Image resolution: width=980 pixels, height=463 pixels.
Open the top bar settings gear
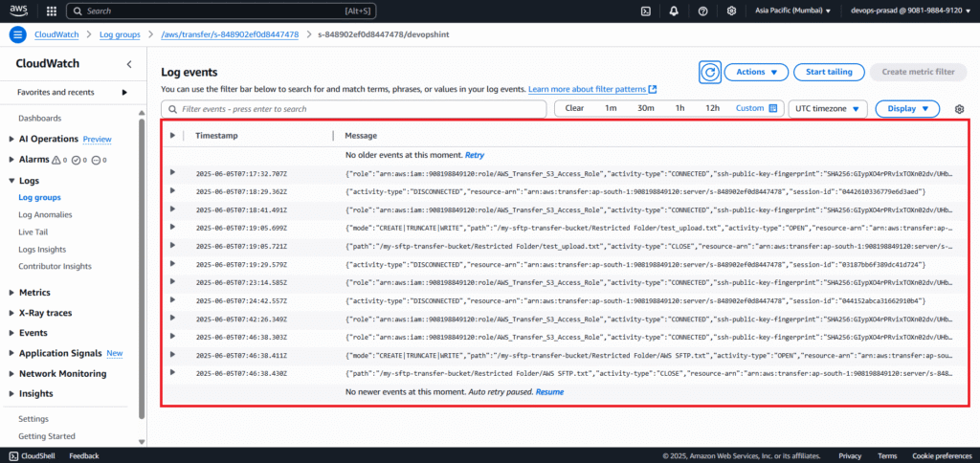click(x=731, y=11)
